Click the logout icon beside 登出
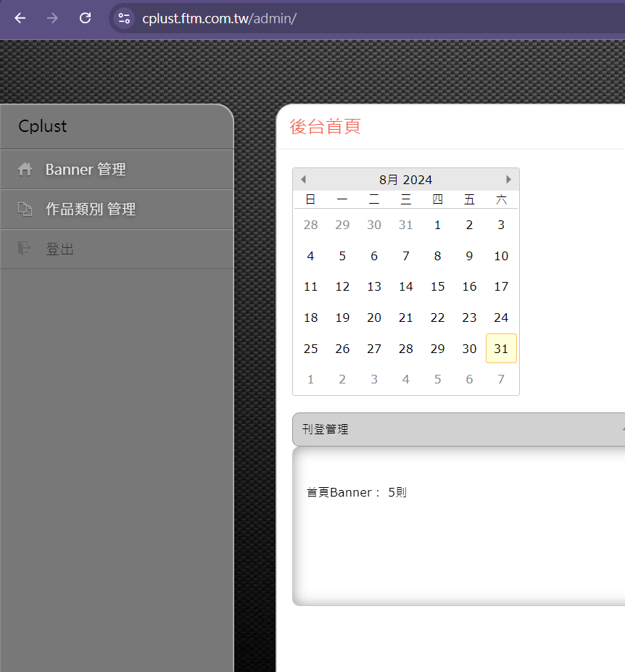The image size is (625, 672). 25,249
